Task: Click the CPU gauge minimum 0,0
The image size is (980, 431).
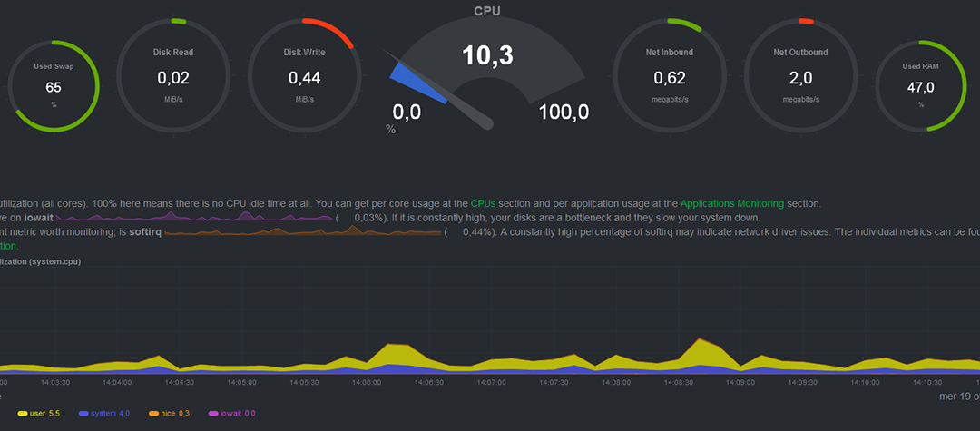Action: tap(407, 113)
